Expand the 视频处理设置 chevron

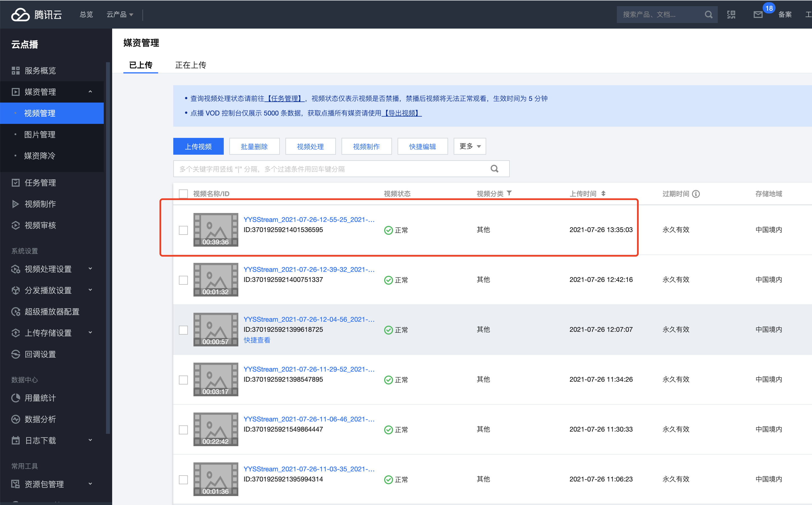coord(90,268)
